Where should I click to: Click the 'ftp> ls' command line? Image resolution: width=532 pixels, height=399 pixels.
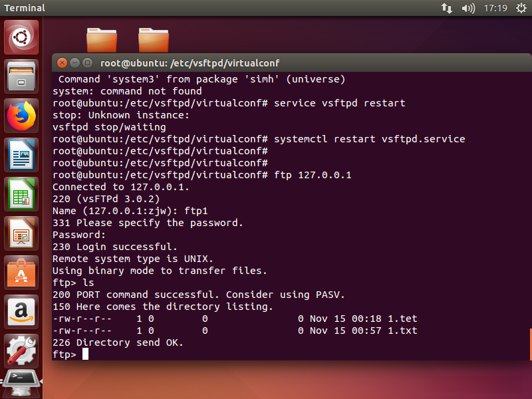click(x=73, y=283)
